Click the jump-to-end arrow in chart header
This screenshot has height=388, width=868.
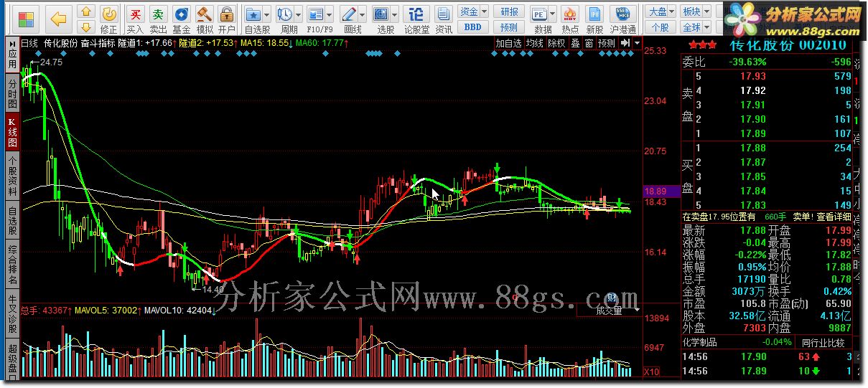click(625, 43)
